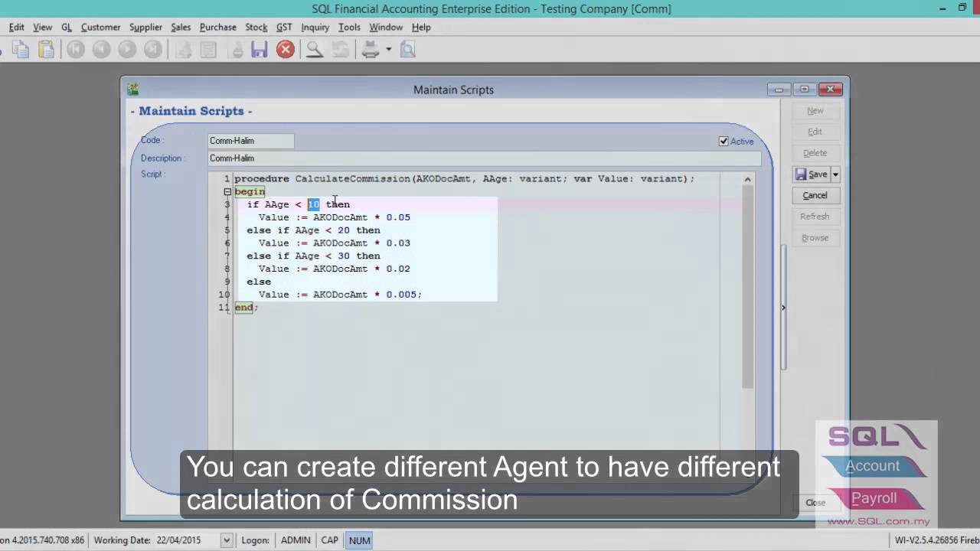Open the View menu
The height and width of the screenshot is (551, 980).
(43, 27)
